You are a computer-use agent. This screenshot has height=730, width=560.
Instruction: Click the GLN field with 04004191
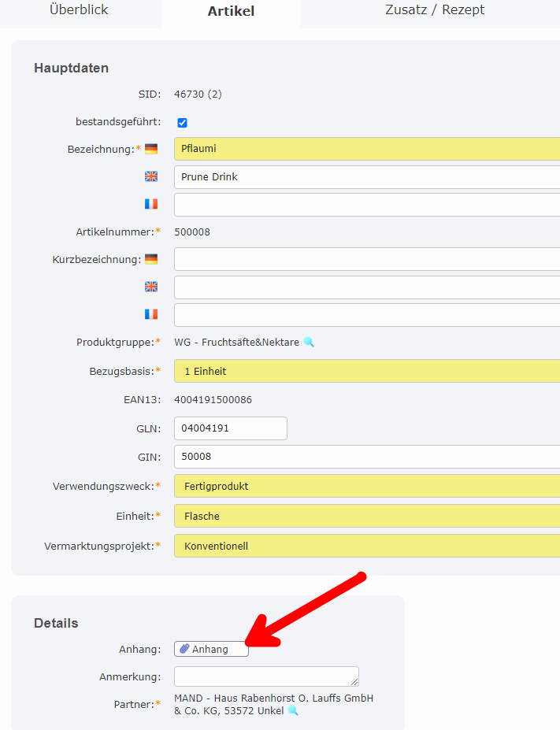pos(231,428)
